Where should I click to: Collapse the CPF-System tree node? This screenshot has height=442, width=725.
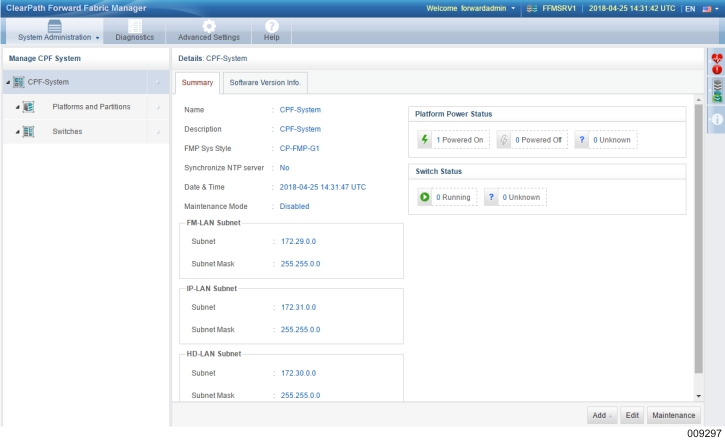point(9,82)
